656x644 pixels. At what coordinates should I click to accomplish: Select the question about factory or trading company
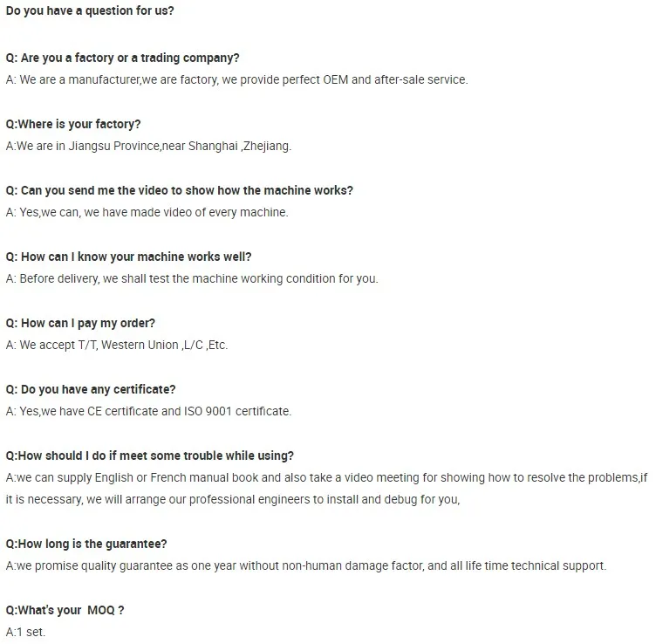pos(122,58)
